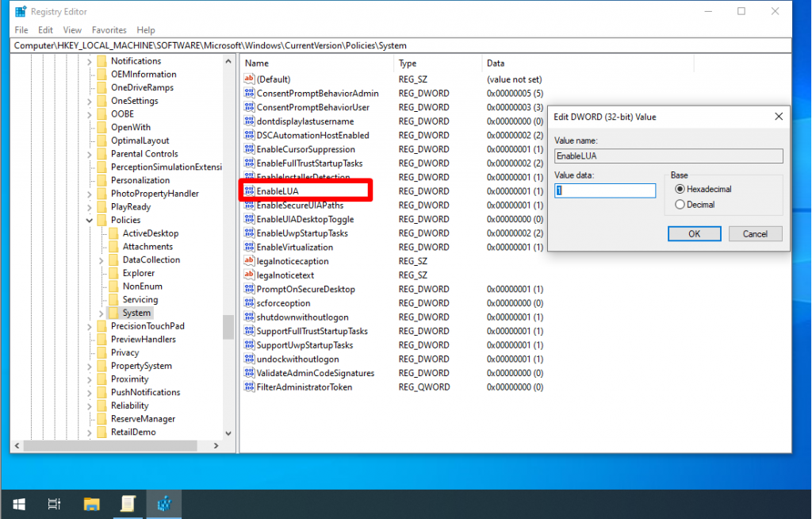812x519 pixels.
Task: Open File Explorer from the taskbar
Action: pyautogui.click(x=91, y=504)
